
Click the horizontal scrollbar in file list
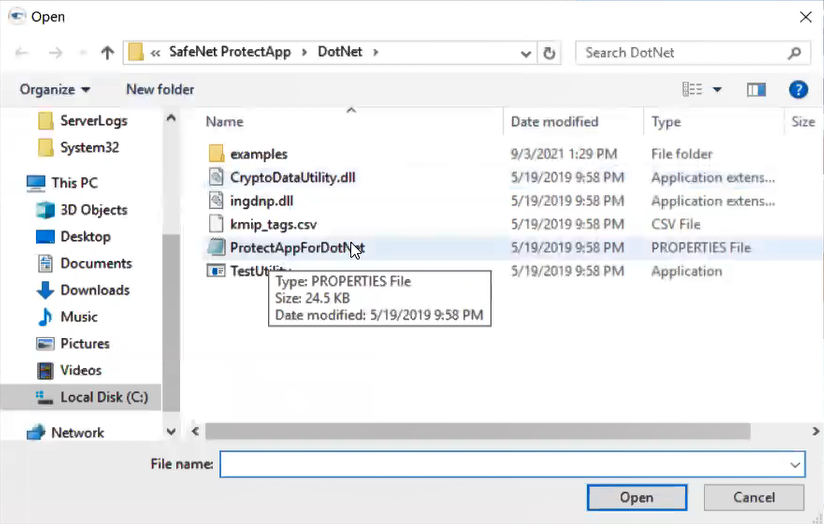point(477,431)
